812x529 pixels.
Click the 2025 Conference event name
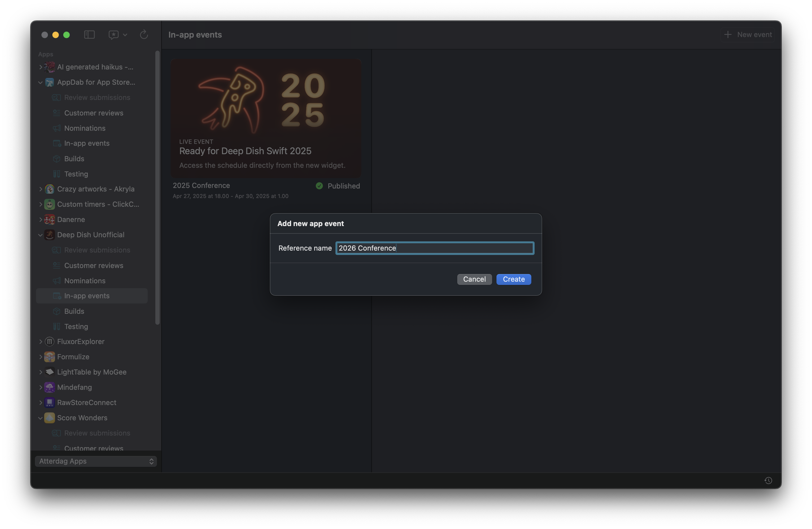tap(201, 185)
